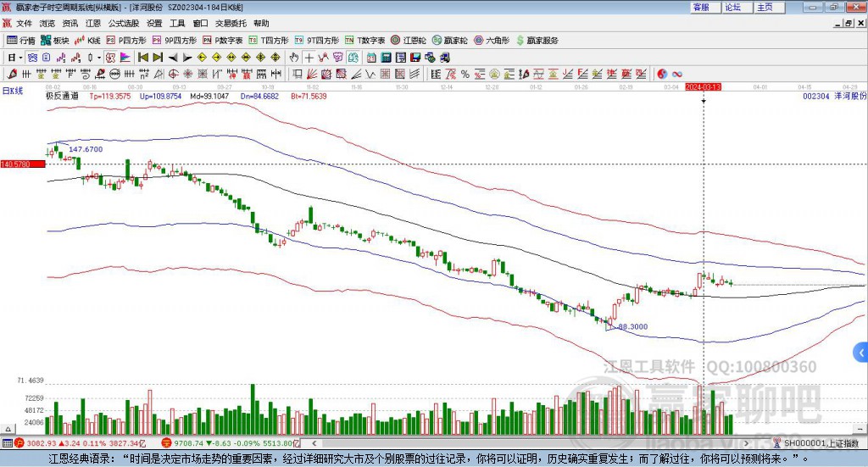Expand the volume panel up arrow
The height and width of the screenshot is (467, 868).
[x=7, y=429]
